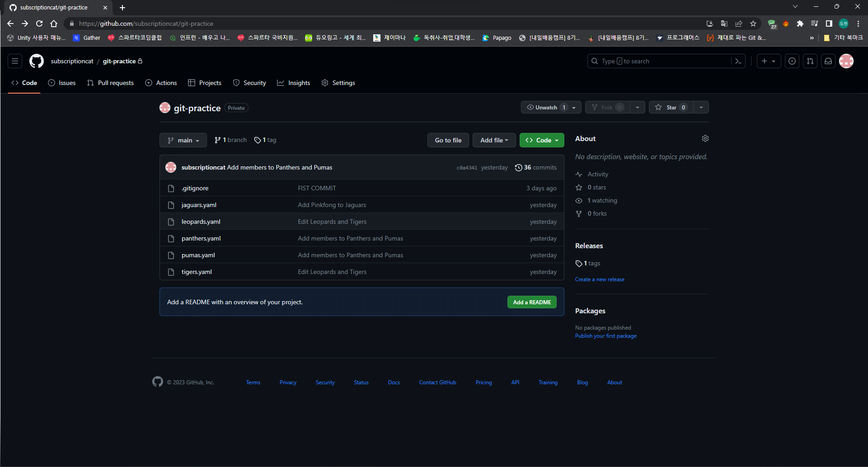This screenshot has width=868, height=467.
Task: Switch to the Code tab
Action: click(x=24, y=83)
